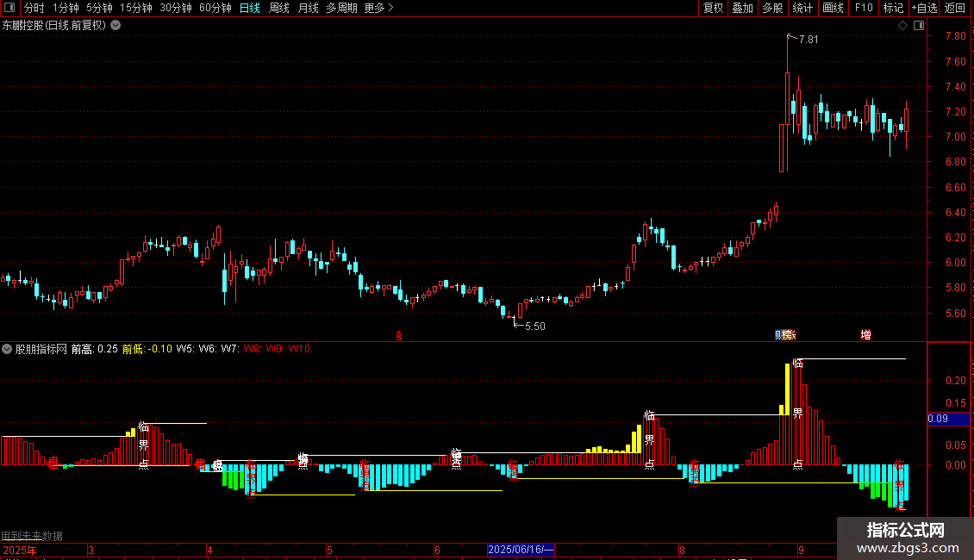Click month 9 on the time axis
The height and width of the screenshot is (560, 974).
802,550
